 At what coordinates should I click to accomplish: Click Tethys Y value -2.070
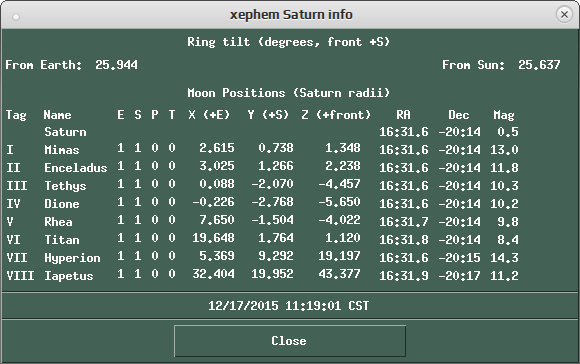click(272, 184)
